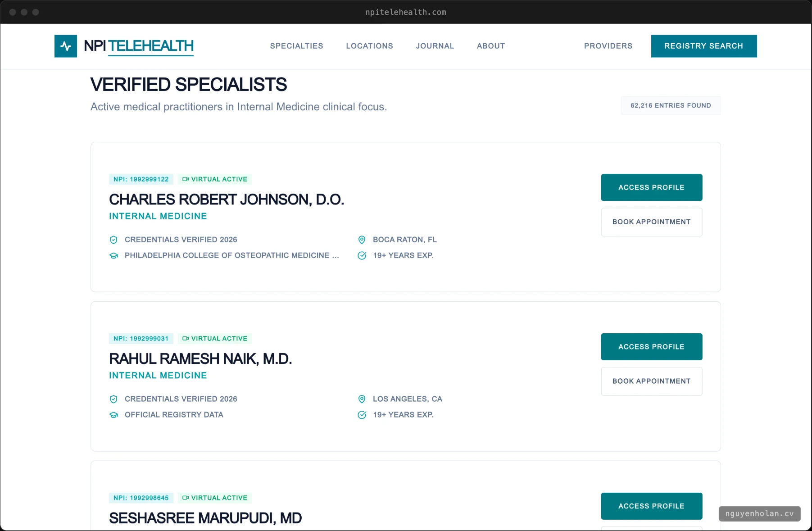The image size is (812, 531).
Task: Click video camera icon in Seshasree Marupudi's Virtual Active badge
Action: click(x=186, y=498)
